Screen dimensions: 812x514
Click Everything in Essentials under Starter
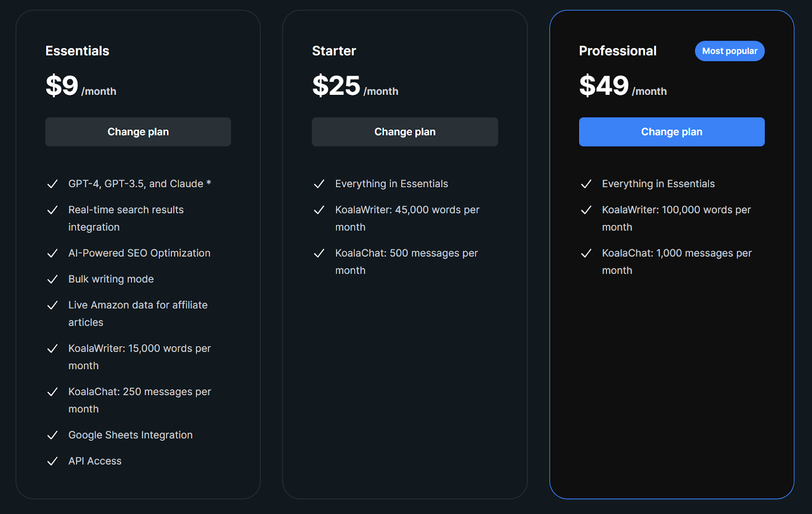(391, 184)
